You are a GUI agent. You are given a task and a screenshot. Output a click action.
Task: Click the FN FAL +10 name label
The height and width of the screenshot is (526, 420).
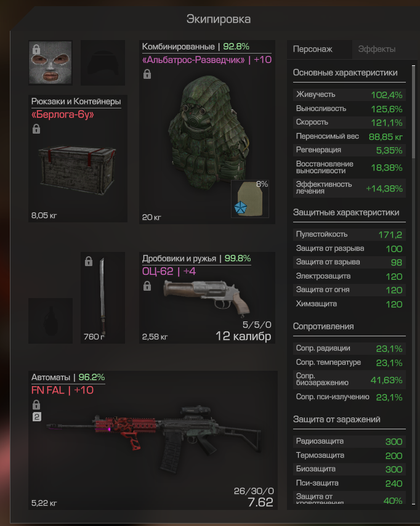pyautogui.click(x=62, y=390)
